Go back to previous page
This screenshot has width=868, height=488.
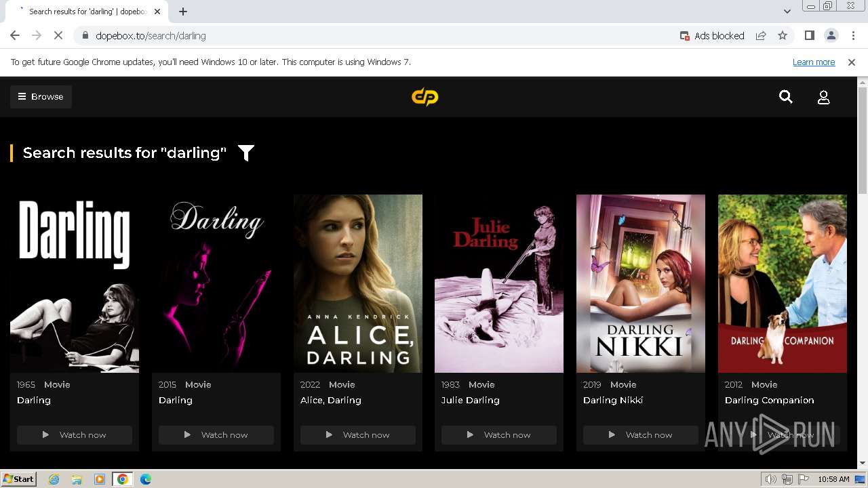tap(15, 35)
